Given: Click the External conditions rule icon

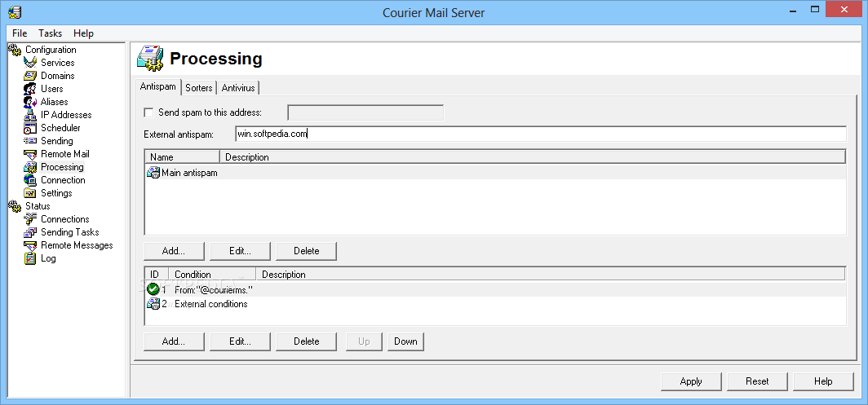Looking at the screenshot, I should (x=153, y=304).
